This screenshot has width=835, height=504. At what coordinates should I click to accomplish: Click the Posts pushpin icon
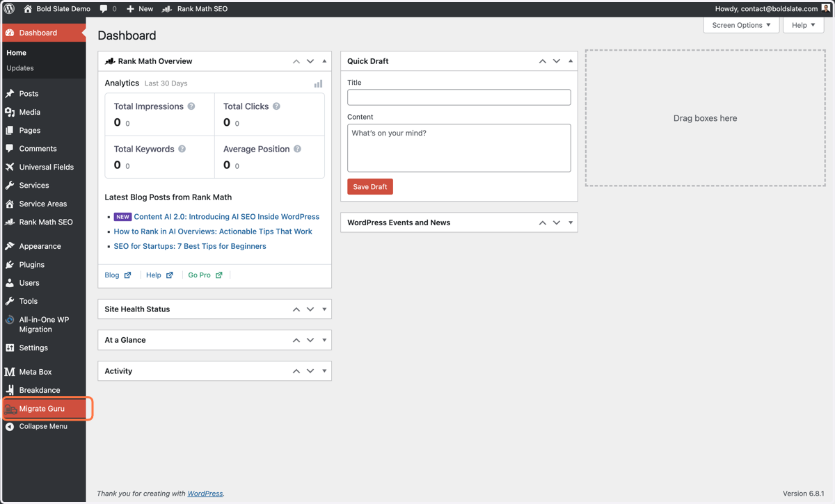(x=10, y=93)
